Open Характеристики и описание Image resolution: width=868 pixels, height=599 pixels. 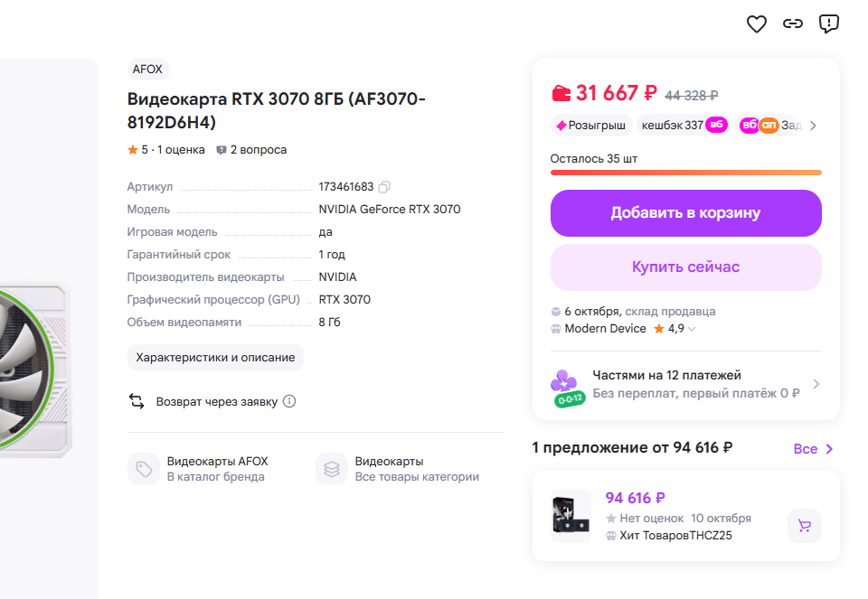coord(215,357)
